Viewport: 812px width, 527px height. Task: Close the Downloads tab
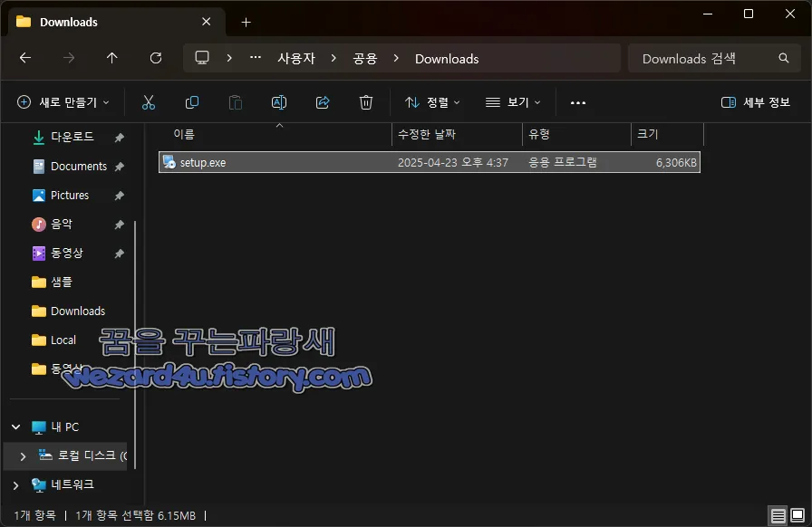pyautogui.click(x=206, y=22)
